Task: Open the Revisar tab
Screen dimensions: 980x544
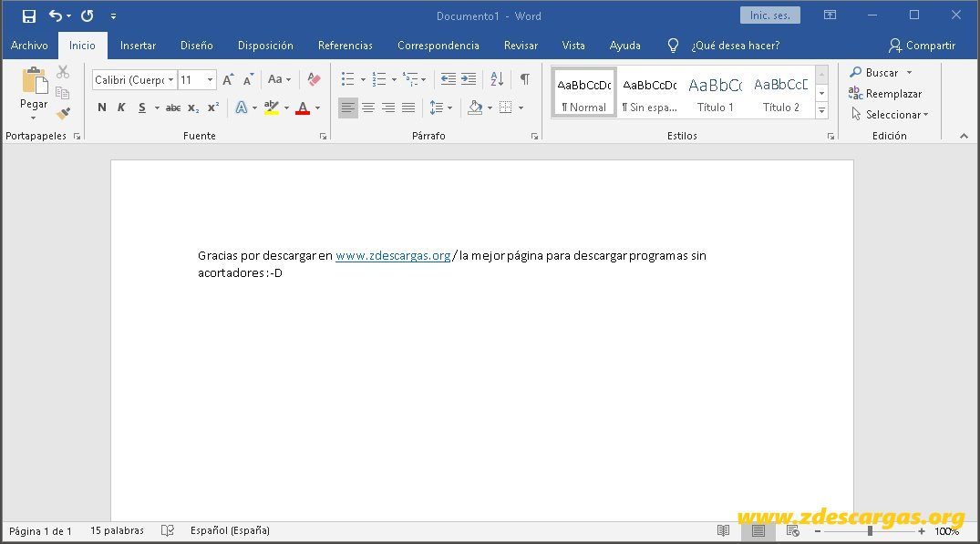Action: pos(521,46)
